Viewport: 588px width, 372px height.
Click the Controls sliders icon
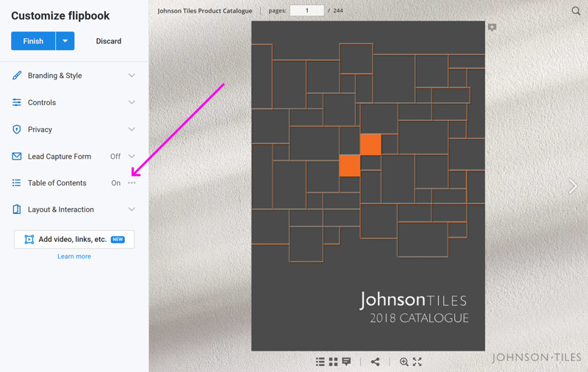coord(16,102)
